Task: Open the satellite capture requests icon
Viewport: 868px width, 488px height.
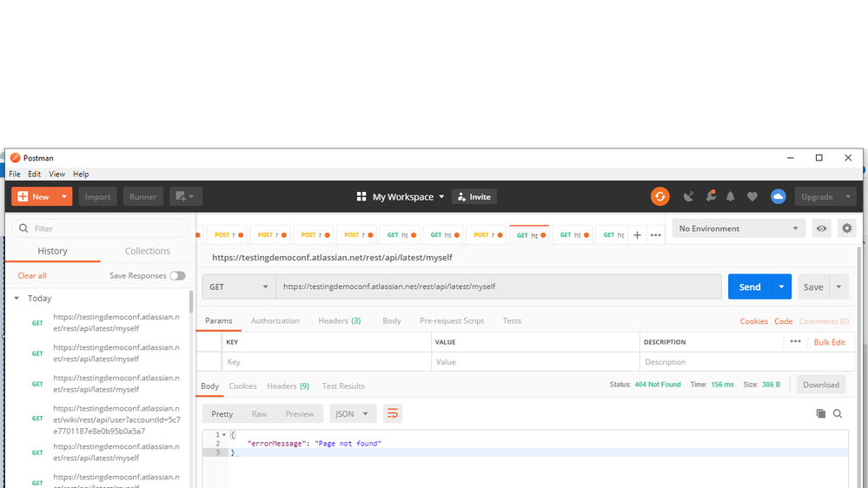Action: 688,196
